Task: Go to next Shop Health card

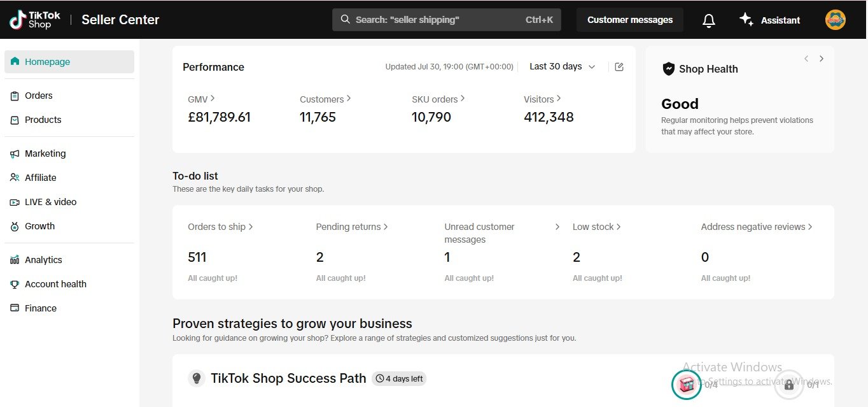Action: coord(822,59)
